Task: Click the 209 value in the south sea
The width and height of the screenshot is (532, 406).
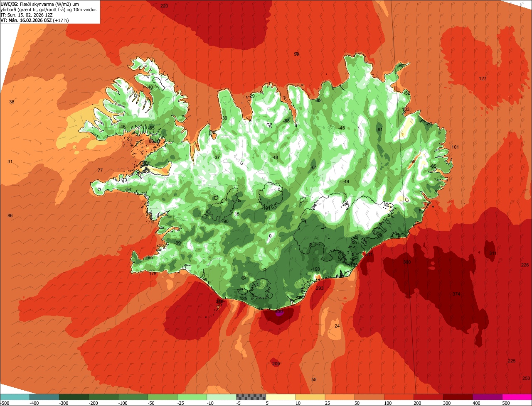Action: click(276, 364)
